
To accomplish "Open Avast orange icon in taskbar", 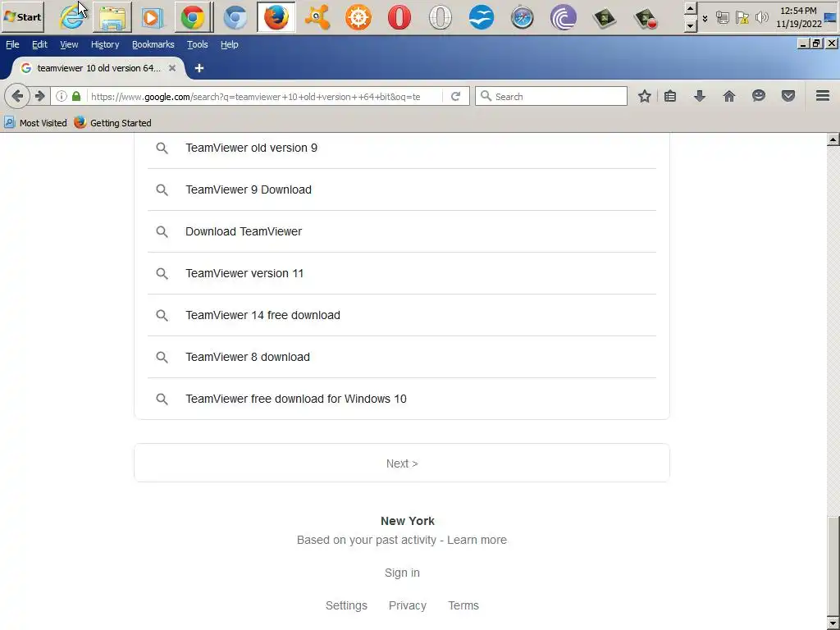I will (x=317, y=17).
